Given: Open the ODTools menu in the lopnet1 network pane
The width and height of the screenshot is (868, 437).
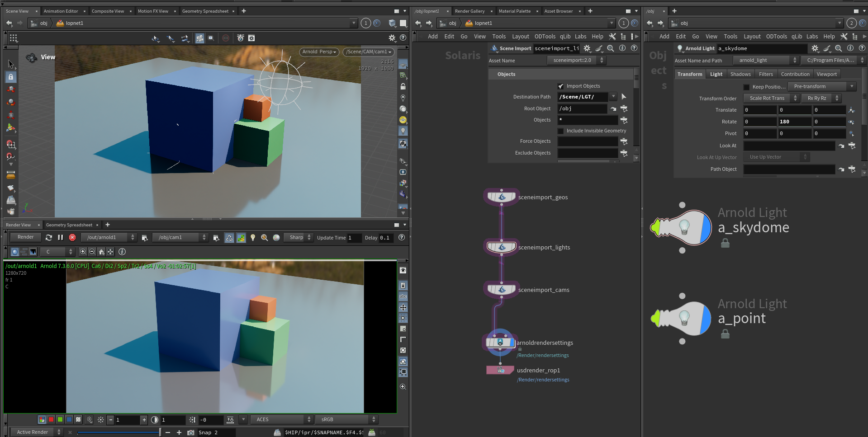Looking at the screenshot, I should tap(545, 37).
